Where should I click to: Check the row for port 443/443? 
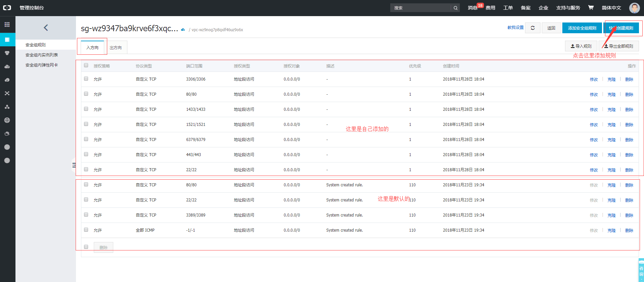click(86, 154)
